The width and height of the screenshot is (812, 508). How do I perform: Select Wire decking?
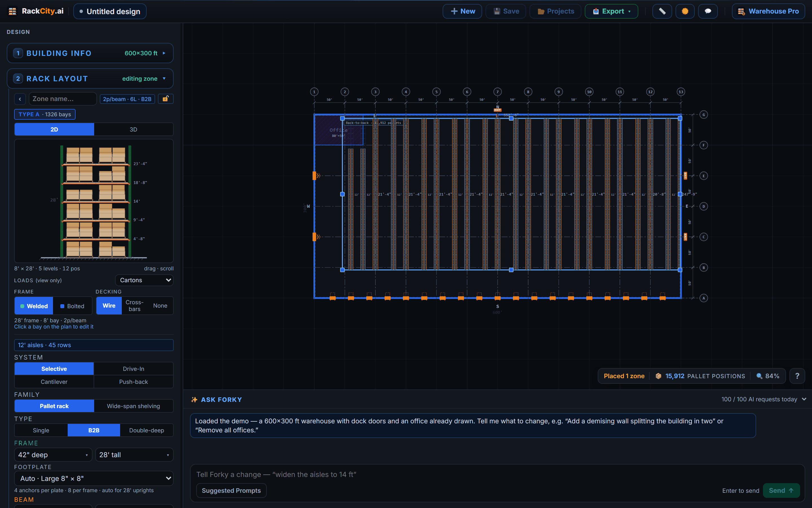tap(109, 306)
